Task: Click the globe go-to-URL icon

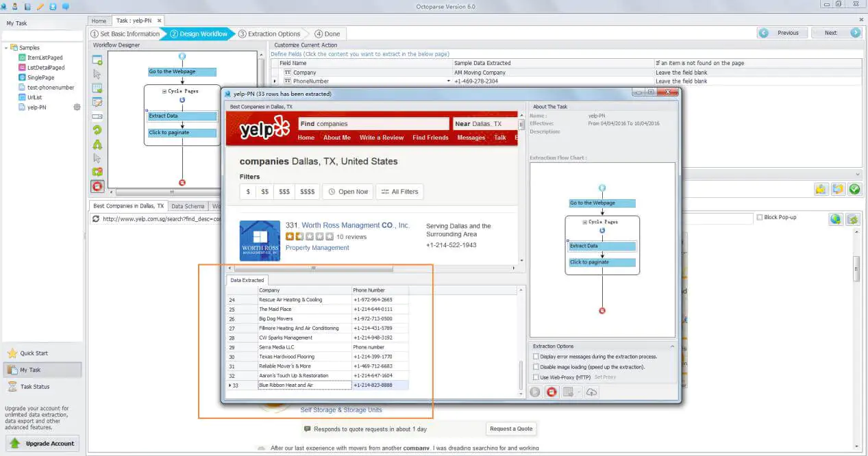Action: pos(835,219)
